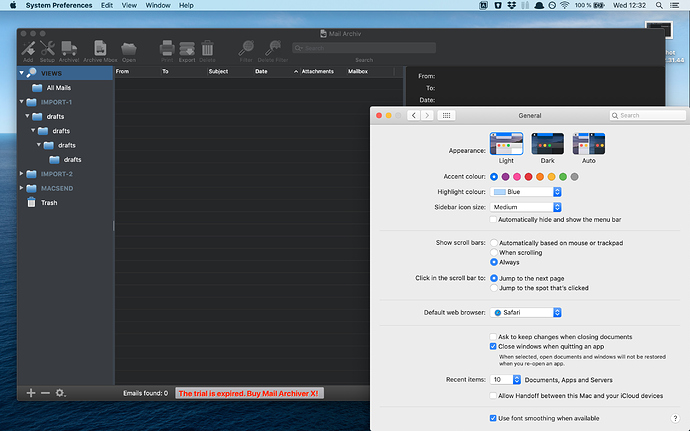Choose the Auto appearance thumbnail
The height and width of the screenshot is (431, 690).
point(589,144)
